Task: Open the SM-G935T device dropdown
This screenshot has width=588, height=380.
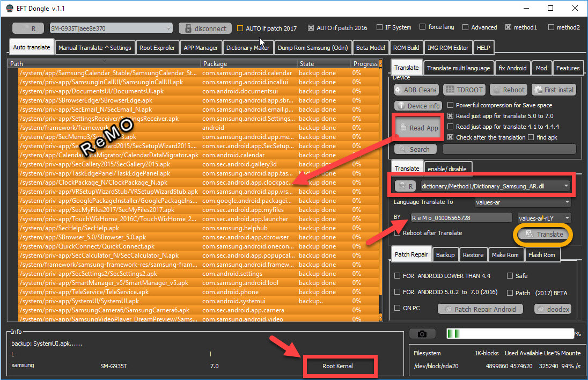Action: (x=111, y=28)
